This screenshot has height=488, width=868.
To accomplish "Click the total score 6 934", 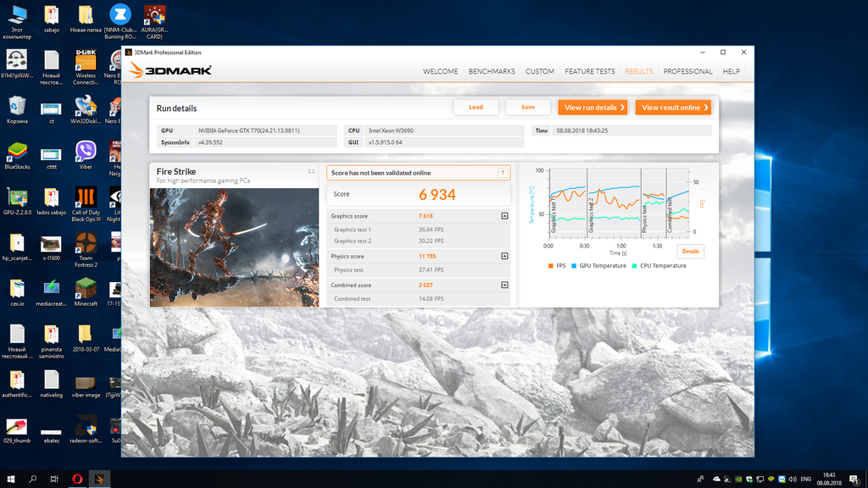I will pos(437,195).
